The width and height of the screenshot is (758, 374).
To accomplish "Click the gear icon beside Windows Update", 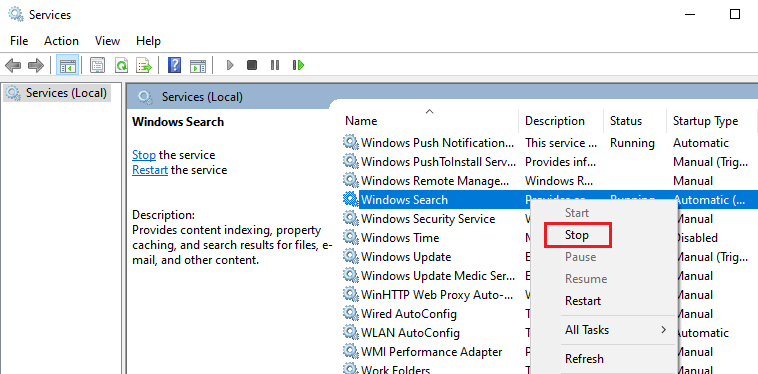I will 350,257.
